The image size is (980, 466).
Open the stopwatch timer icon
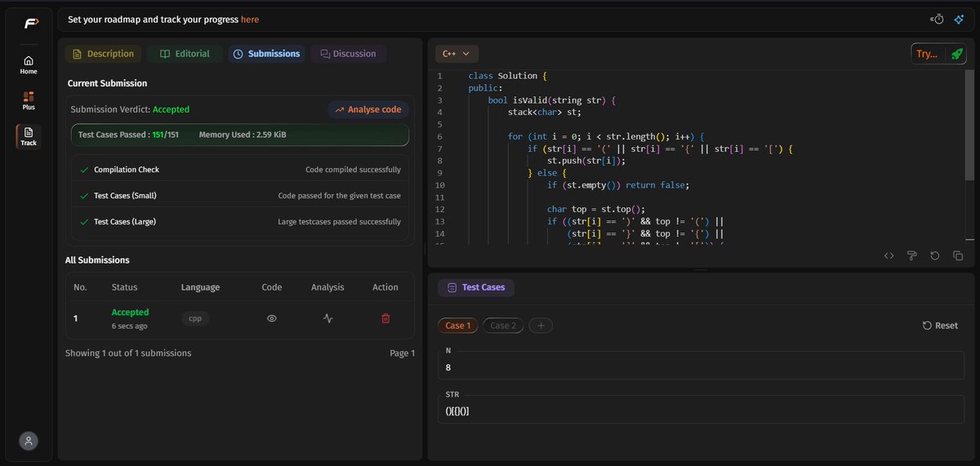tap(938, 19)
